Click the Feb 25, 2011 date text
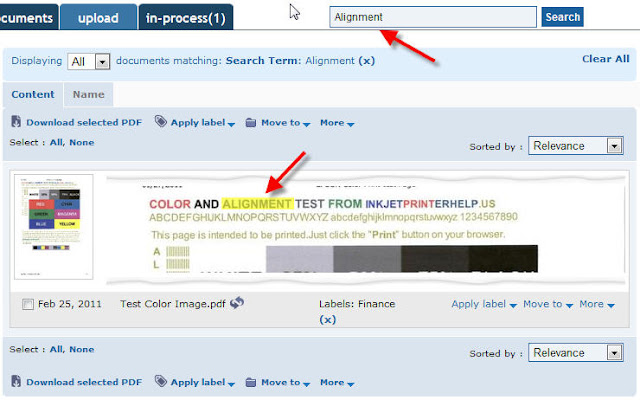This screenshot has height=400, width=640. (x=69, y=304)
